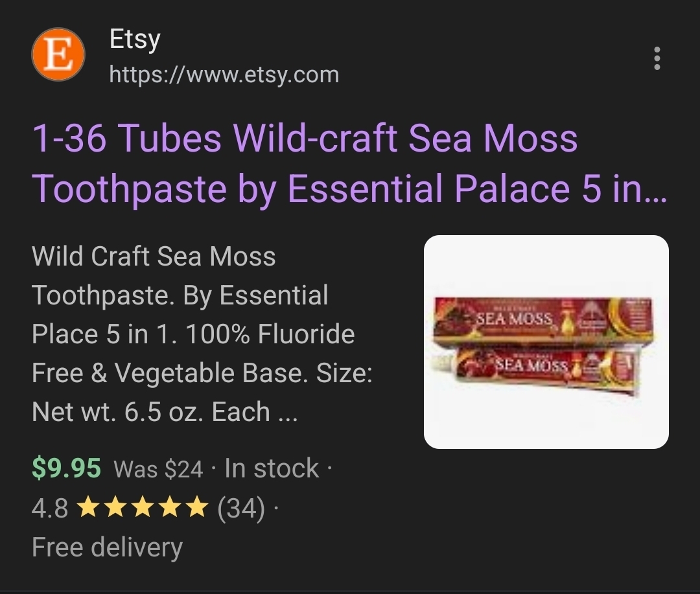Screen dimensions: 700x594
Task: Open the three-dot options menu
Action: click(657, 58)
